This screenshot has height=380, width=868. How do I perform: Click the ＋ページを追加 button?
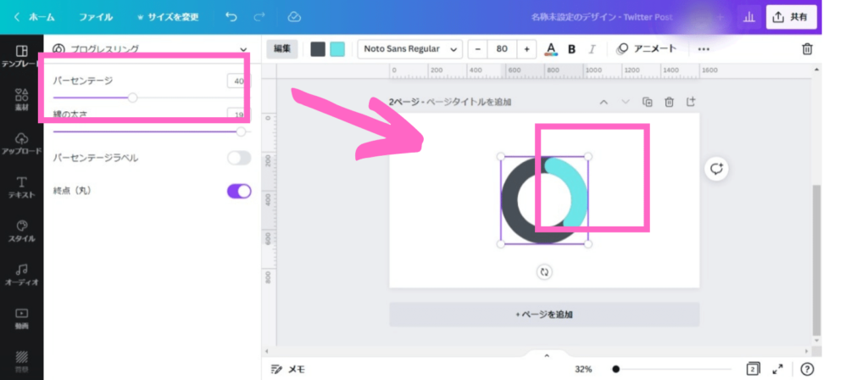(544, 314)
